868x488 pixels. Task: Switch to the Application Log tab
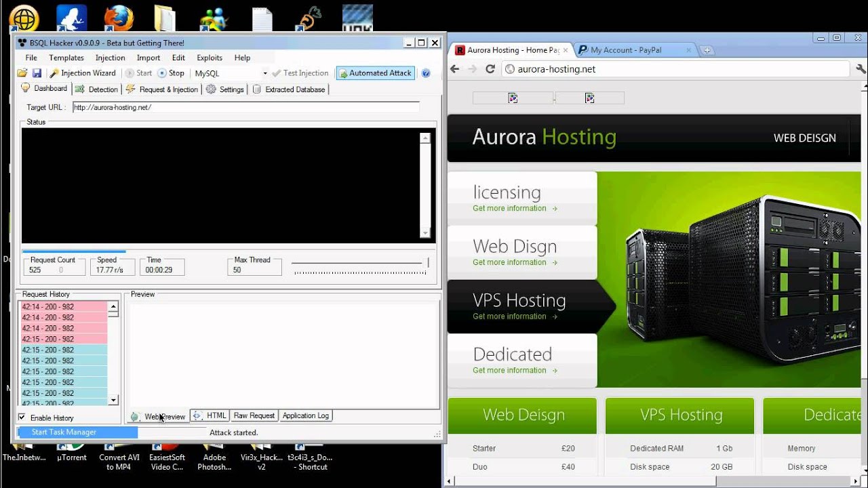click(x=306, y=415)
